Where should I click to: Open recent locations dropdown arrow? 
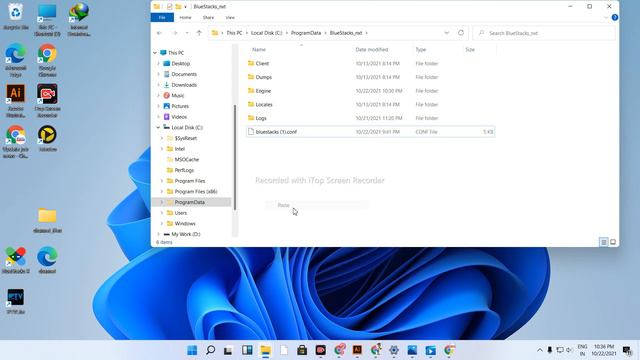[x=187, y=33]
